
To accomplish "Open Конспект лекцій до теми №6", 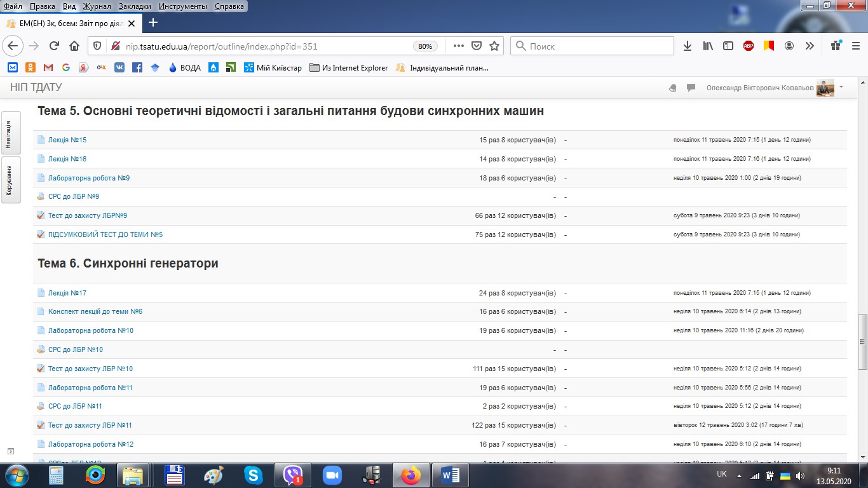I will (x=95, y=311).
